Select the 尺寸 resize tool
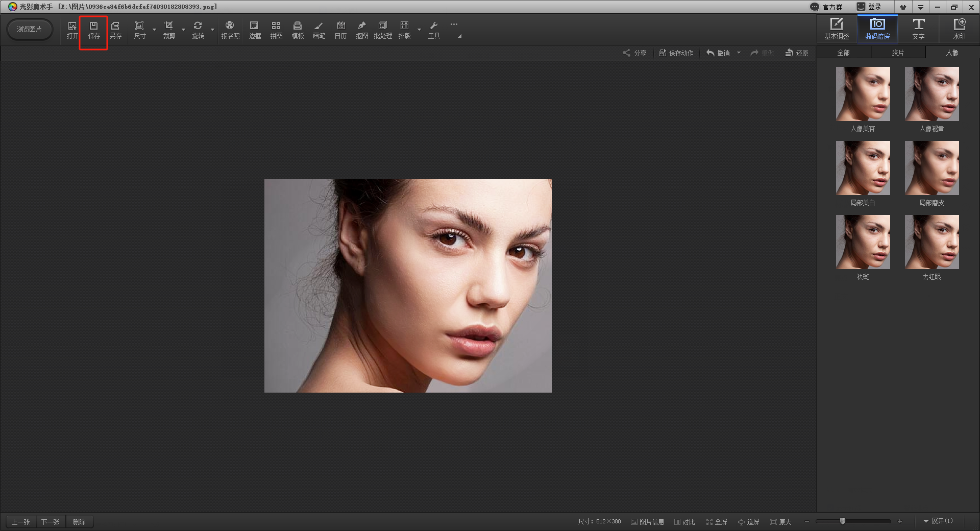980x531 pixels. click(x=140, y=30)
